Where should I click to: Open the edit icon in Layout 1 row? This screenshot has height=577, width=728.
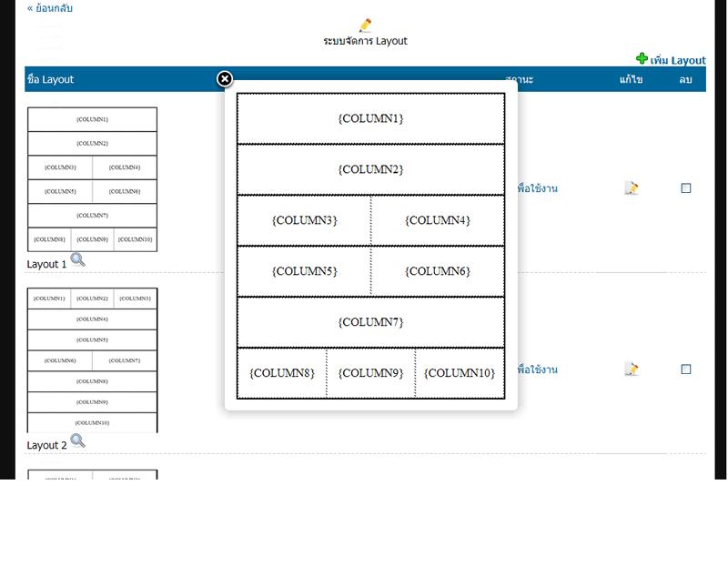[631, 188]
